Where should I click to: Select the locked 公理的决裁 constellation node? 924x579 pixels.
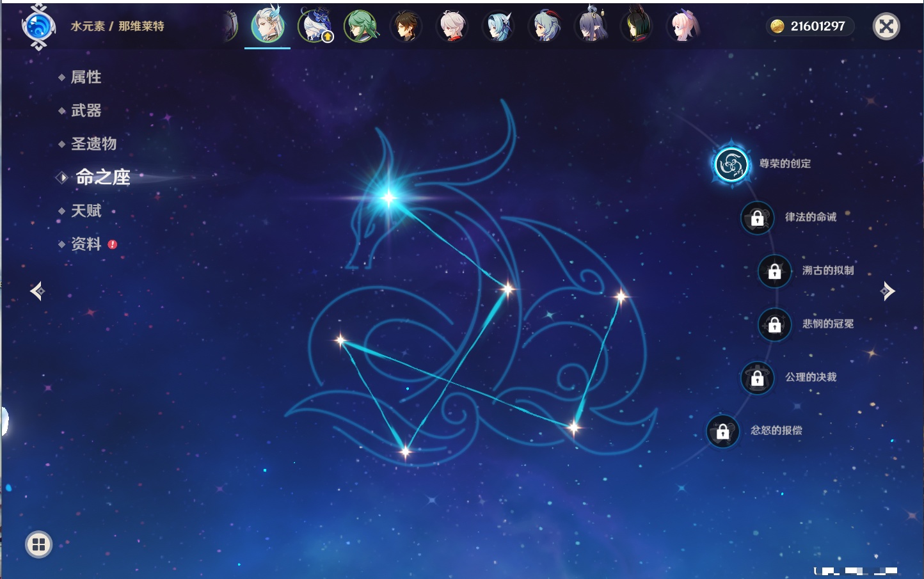pos(757,378)
